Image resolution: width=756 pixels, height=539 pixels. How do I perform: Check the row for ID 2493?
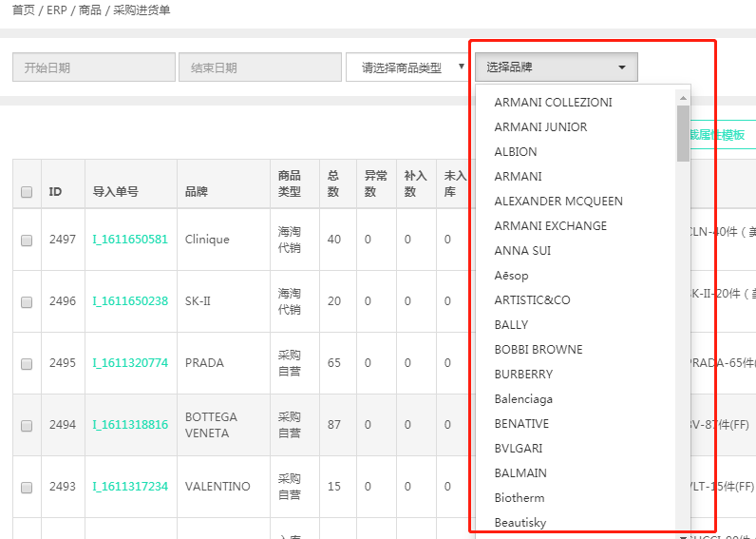[27, 488]
